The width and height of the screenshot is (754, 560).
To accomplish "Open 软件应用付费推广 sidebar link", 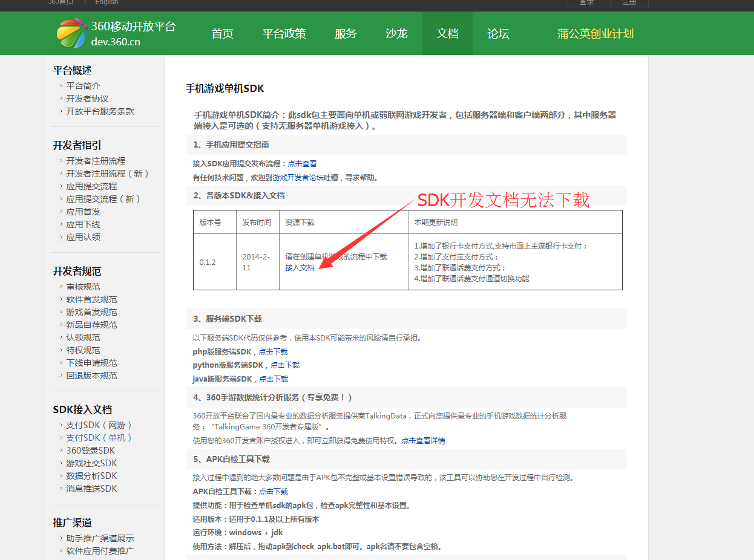I will (x=100, y=551).
